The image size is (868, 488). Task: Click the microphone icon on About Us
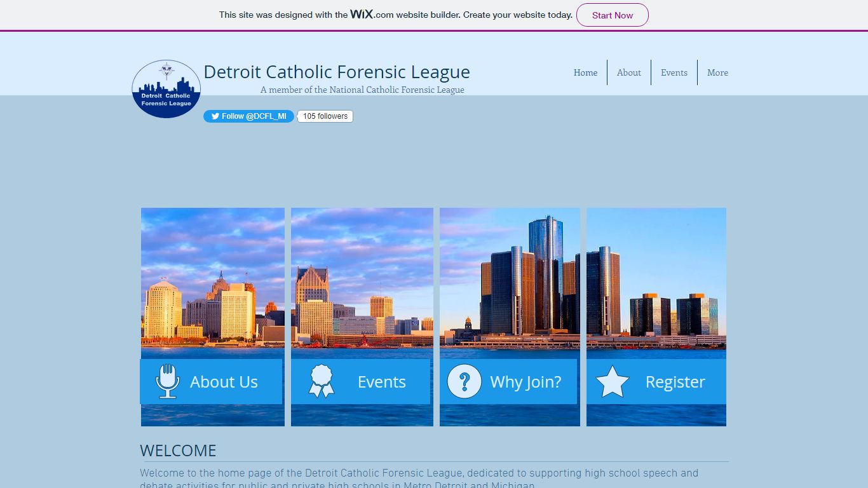point(168,381)
